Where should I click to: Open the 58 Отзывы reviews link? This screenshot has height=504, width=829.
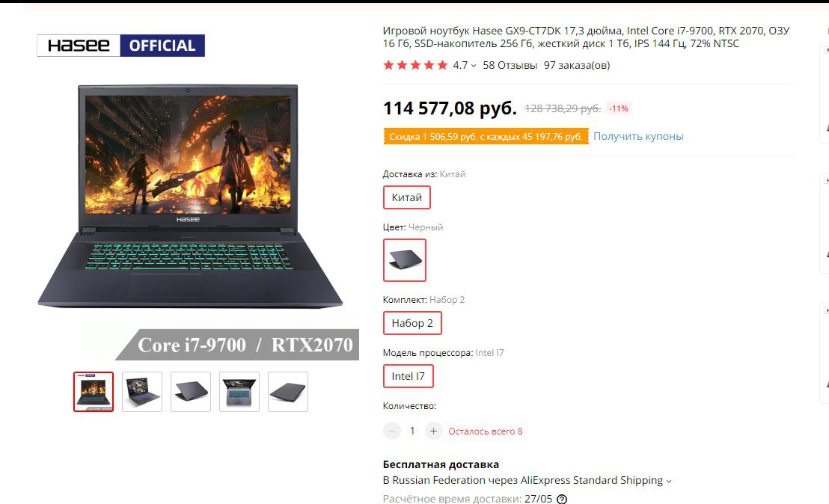(x=510, y=65)
